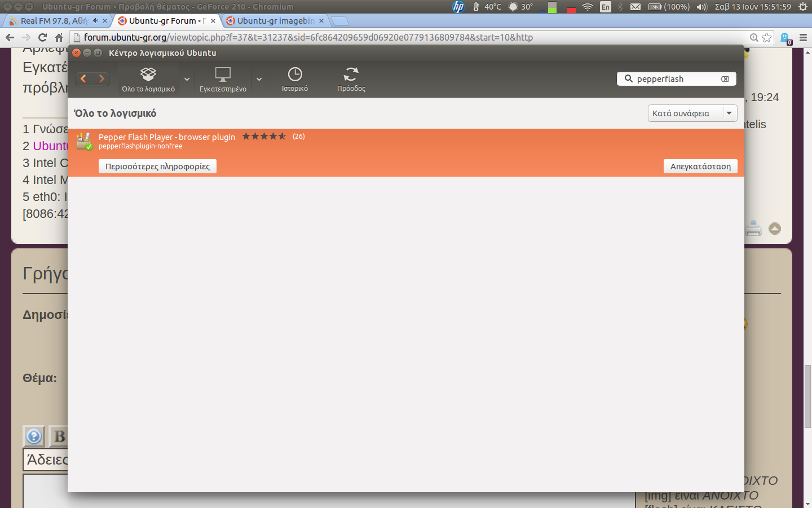Open the History section
The height and width of the screenshot is (508, 812).
click(295, 80)
